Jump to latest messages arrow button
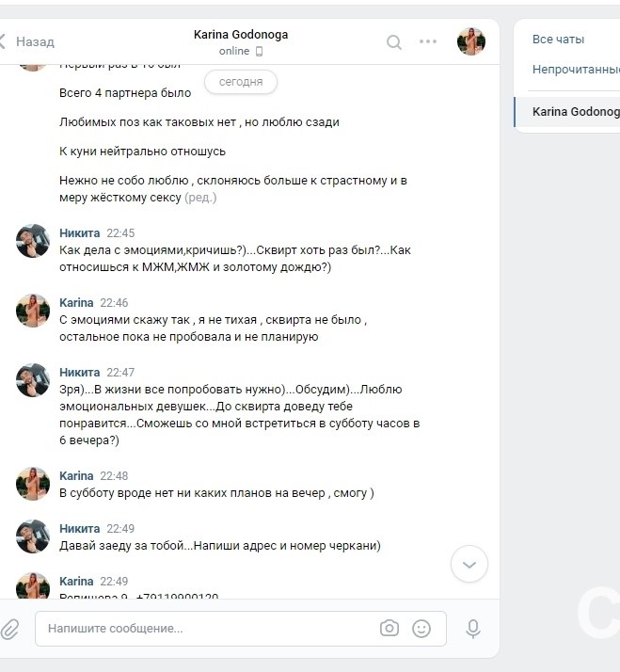 click(x=469, y=564)
